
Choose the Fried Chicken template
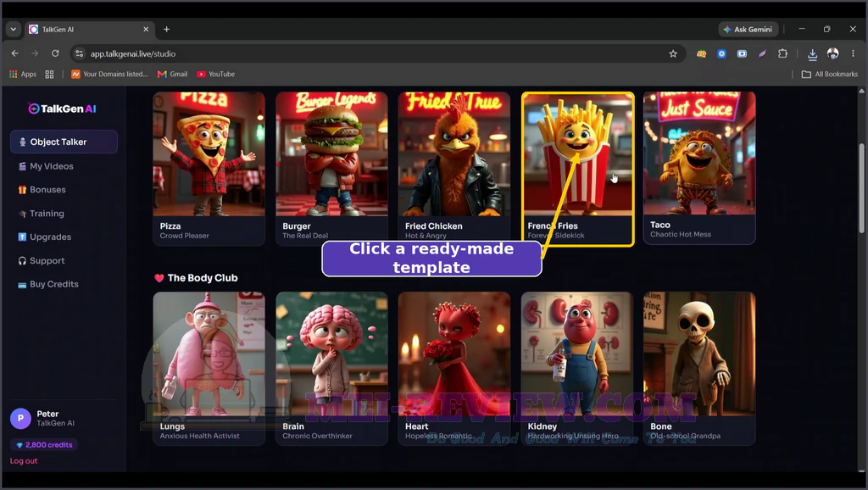coord(454,169)
